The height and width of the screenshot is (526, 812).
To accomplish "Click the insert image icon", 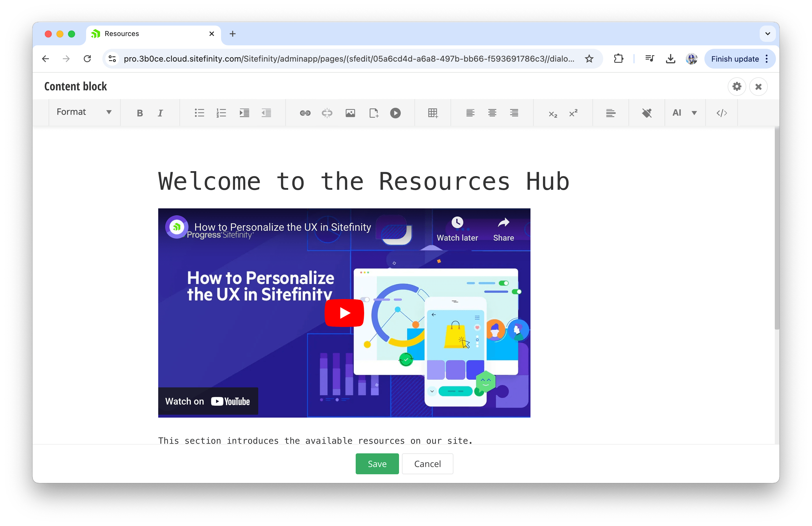I will (350, 113).
